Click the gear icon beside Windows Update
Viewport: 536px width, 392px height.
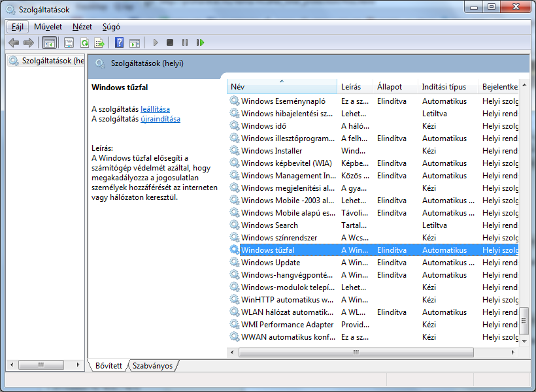(x=234, y=262)
